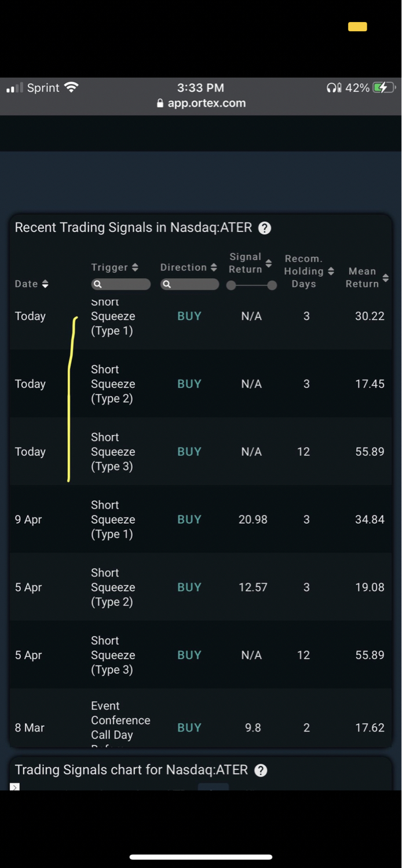Grab the left Signal Return slider handle
402x868 pixels.
coord(231,285)
